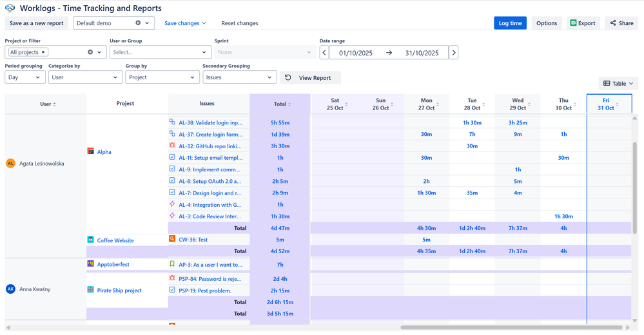Click the Coffee Website project icon
Image resolution: width=644 pixels, height=335 pixels.
point(91,240)
